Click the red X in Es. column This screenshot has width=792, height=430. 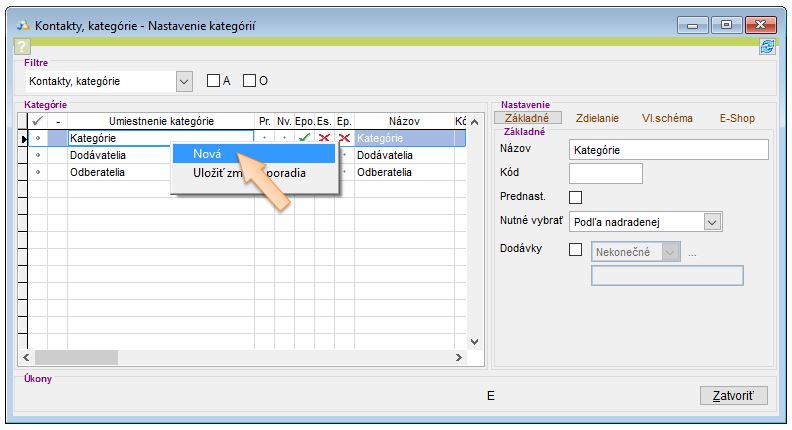324,138
